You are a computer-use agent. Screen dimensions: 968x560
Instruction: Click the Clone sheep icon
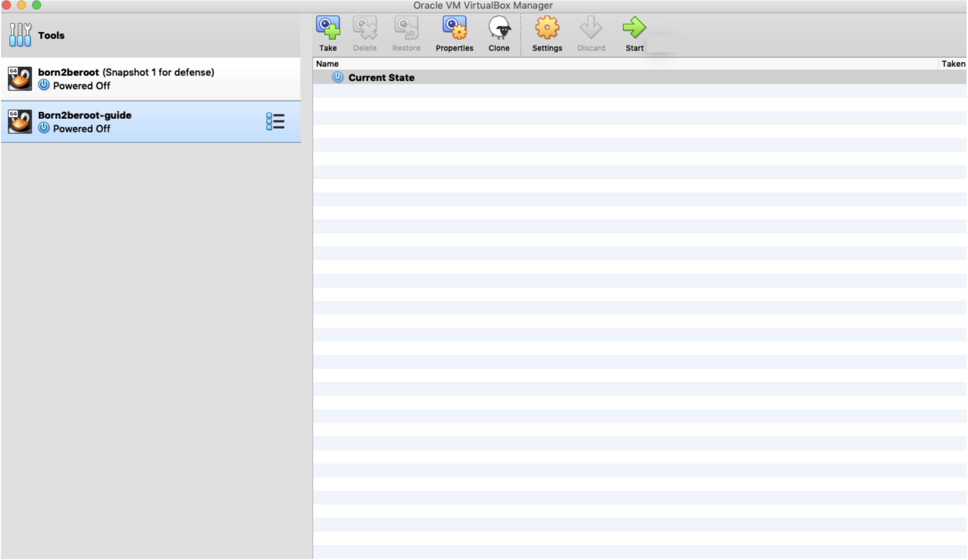coord(498,28)
